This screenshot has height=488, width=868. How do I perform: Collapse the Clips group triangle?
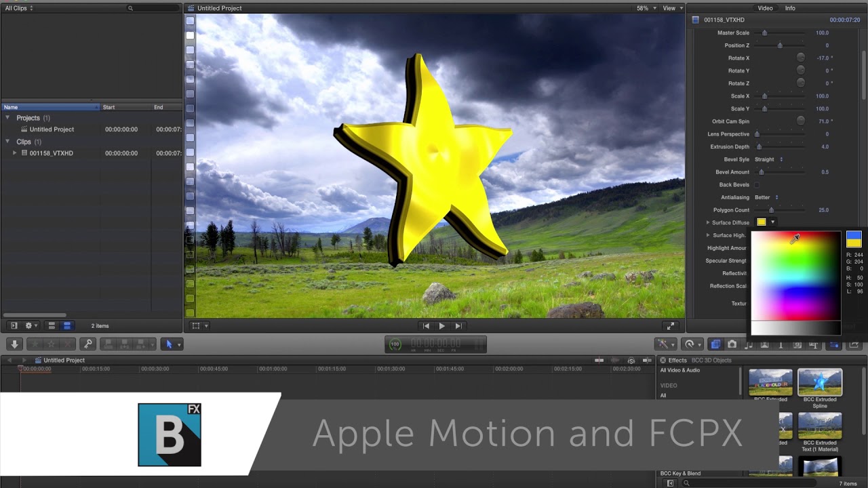[8, 142]
